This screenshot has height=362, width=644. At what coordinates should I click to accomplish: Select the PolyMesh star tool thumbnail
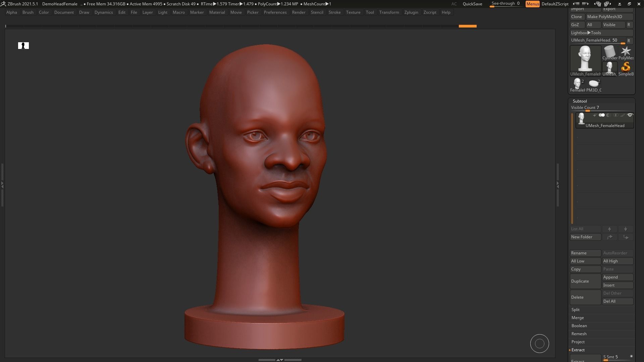626,53
